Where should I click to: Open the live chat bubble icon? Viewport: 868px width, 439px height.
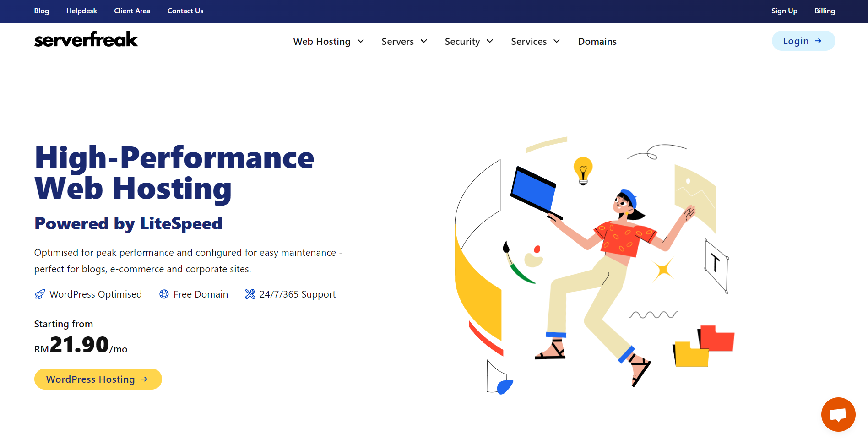pyautogui.click(x=838, y=414)
